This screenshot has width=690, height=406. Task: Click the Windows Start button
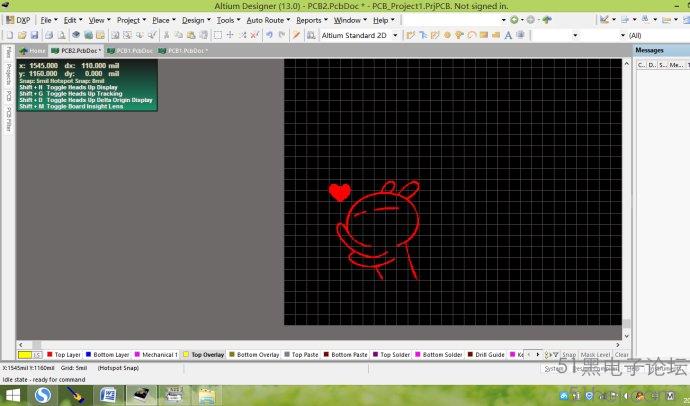click(13, 396)
